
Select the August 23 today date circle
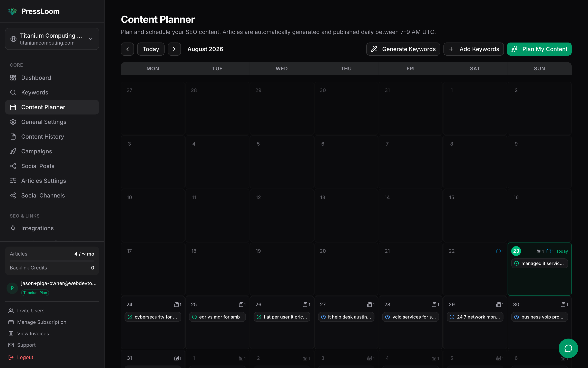tap(516, 251)
